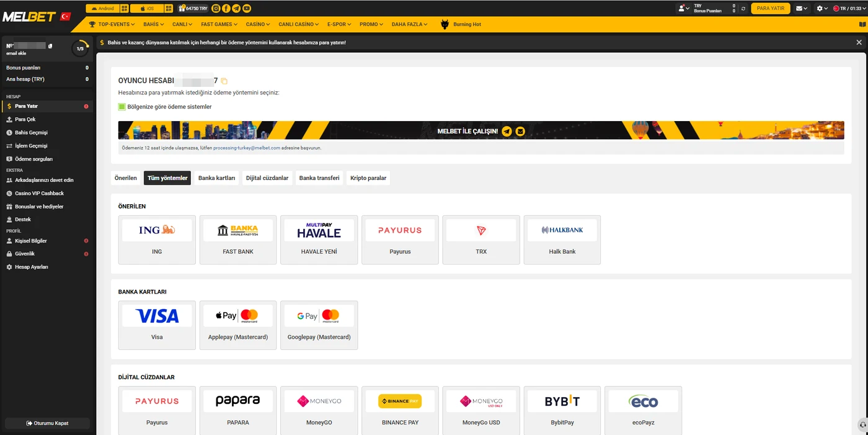Viewport: 868px width, 435px height.
Task: Click the email ekle link
Action: 16,53
